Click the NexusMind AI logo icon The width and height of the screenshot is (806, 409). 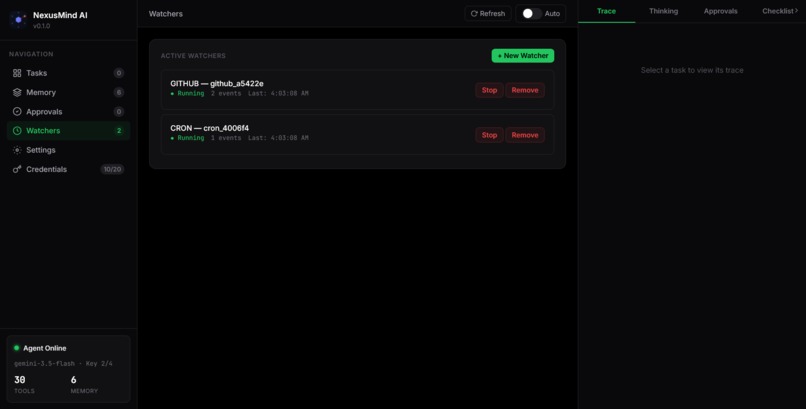19,20
